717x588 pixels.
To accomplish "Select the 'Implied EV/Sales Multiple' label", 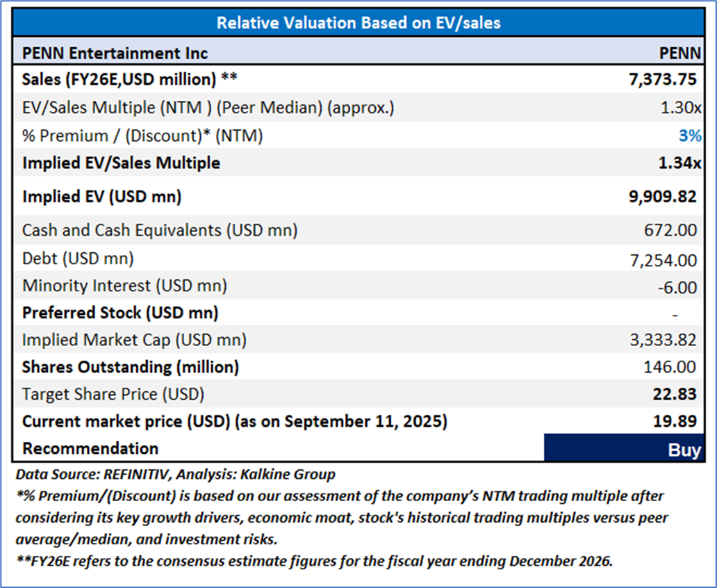I will pos(121,163).
